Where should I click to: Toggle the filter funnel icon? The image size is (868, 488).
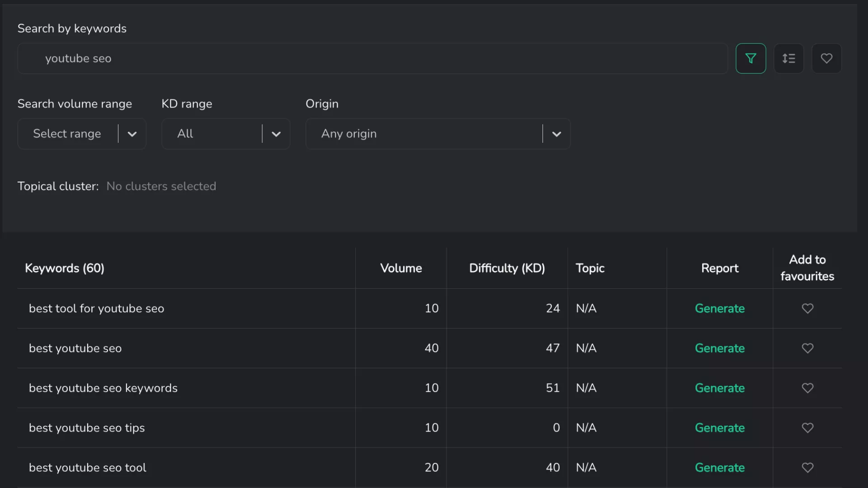[750, 59]
